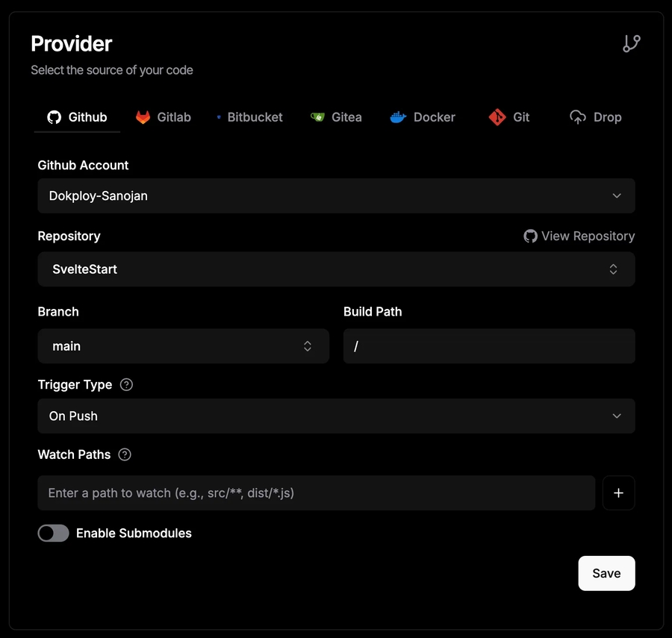
Task: Expand the Repository SvelteStart selector
Action: [x=336, y=269]
